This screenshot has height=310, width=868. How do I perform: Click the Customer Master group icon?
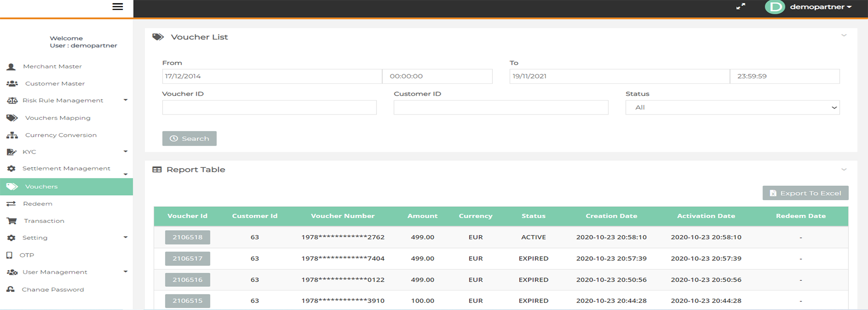(12, 84)
